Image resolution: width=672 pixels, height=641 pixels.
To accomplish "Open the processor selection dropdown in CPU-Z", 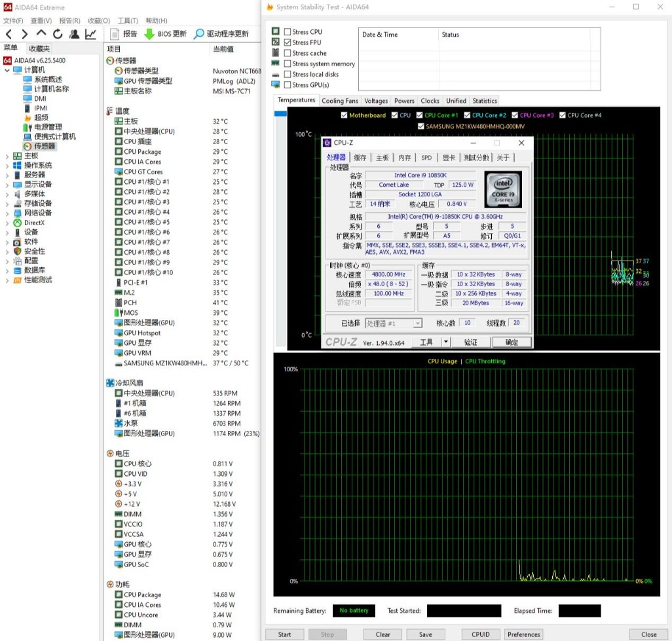I will [x=417, y=323].
